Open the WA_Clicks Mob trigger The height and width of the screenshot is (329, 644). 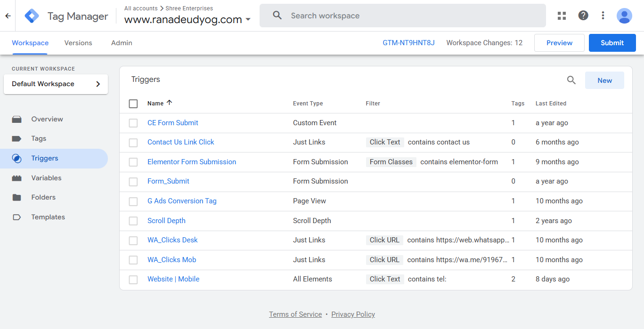(171, 260)
